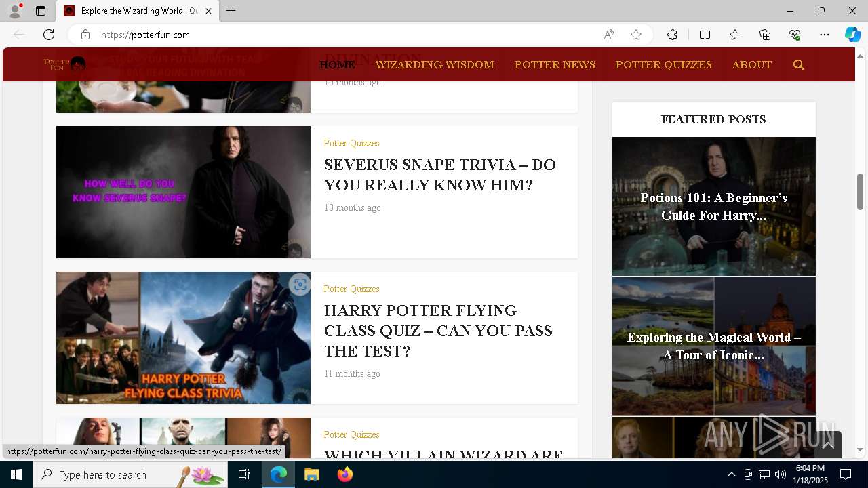Click the back-to-top arrow button
Screen dimensions: 868x488
(x=828, y=445)
